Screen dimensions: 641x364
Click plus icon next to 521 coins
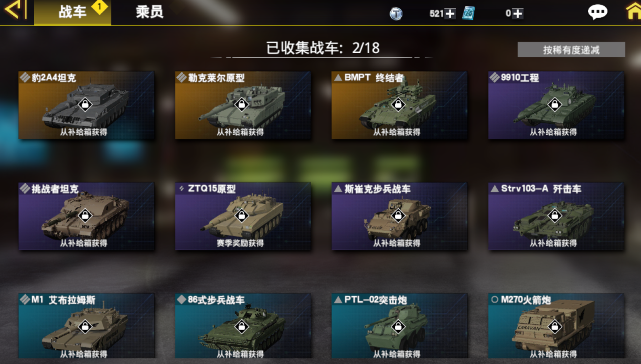point(450,14)
